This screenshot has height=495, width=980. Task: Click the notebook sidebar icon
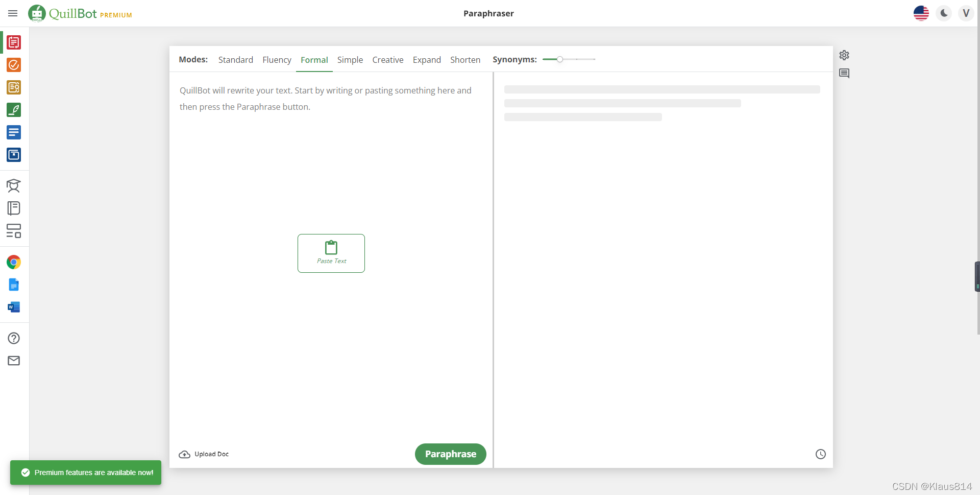coord(14,208)
